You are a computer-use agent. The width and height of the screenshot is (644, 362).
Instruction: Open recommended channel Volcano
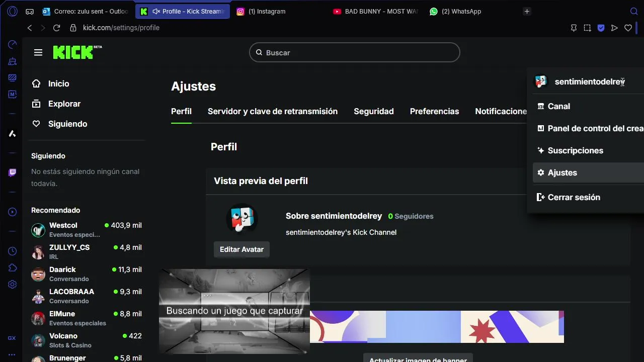87,340
